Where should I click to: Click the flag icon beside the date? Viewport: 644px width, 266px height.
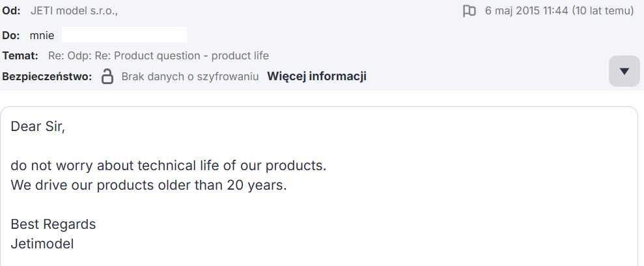(x=469, y=11)
